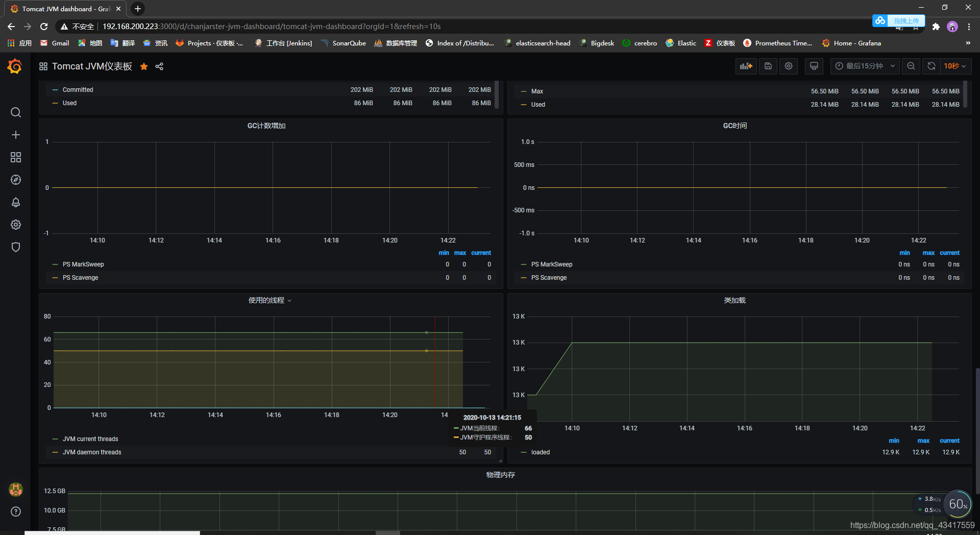This screenshot has height=535, width=980.
Task: Open dashboard settings with the gear icon
Action: click(788, 66)
